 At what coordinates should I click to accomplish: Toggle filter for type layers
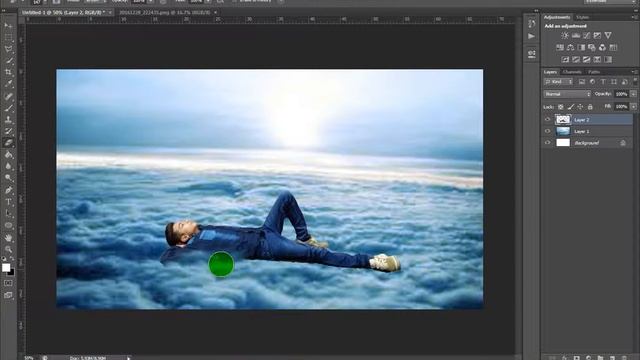point(603,82)
